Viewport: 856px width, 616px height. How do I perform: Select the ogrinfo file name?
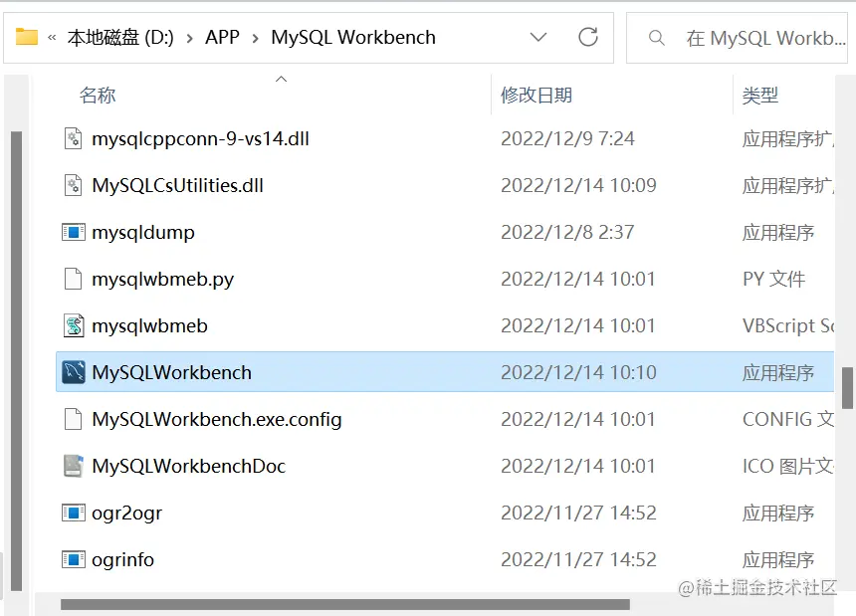122,560
